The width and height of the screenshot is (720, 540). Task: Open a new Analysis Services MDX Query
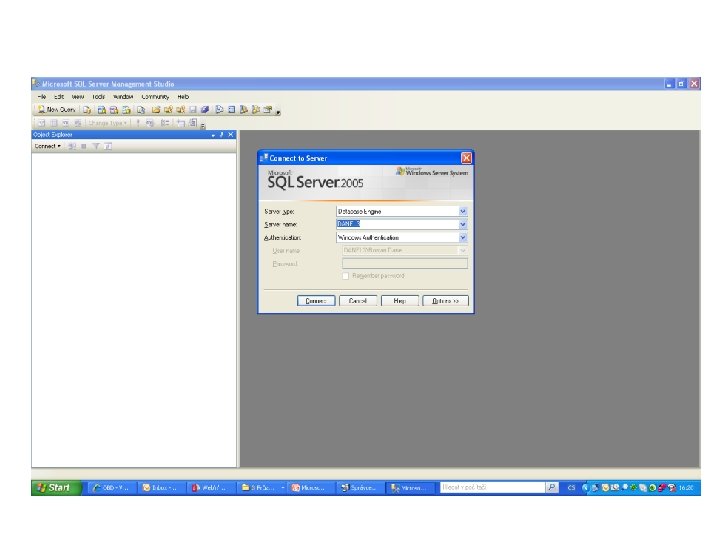click(x=102, y=110)
